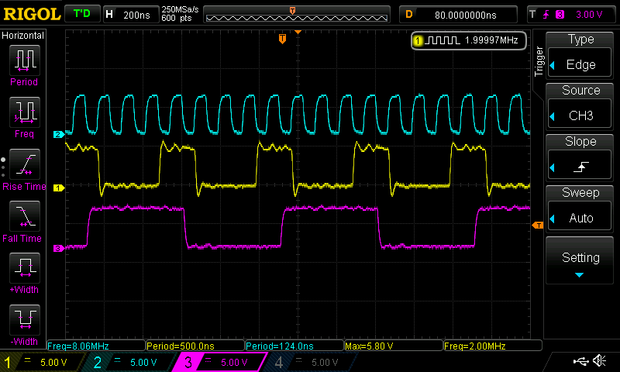This screenshot has height=372, width=620.
Task: Click the Horizontal menu header
Action: click(x=23, y=36)
